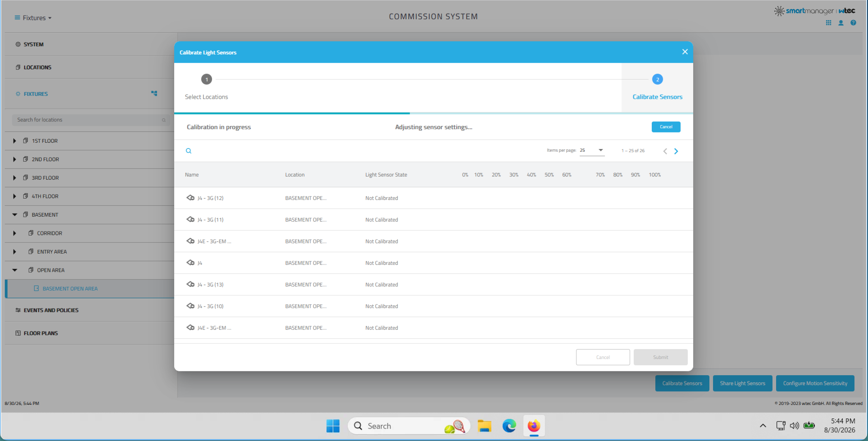
Task: Open the user profile icon
Action: point(841,23)
